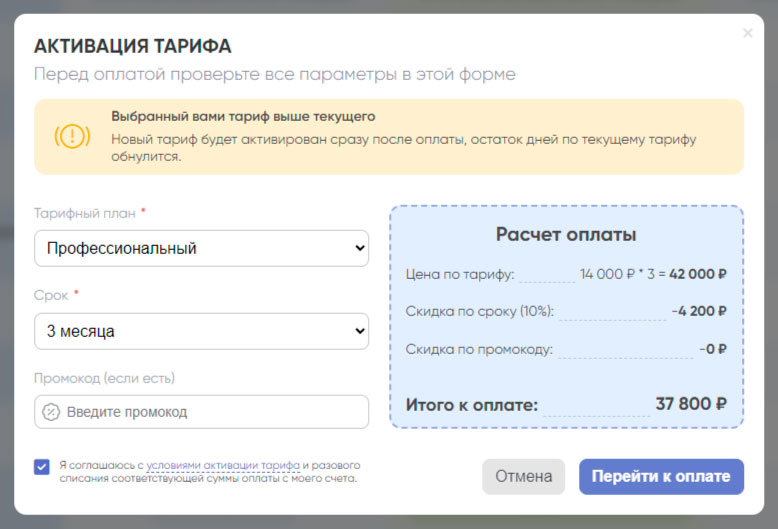Open the Тарифный план dropdown showing Профессиональный
Image resolution: width=778 pixels, height=529 pixels.
click(x=201, y=248)
